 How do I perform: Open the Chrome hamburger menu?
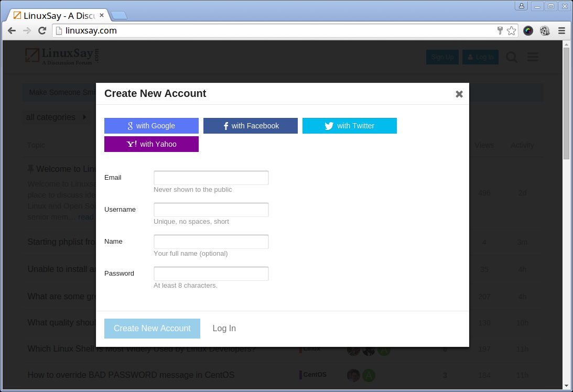pyautogui.click(x=561, y=31)
